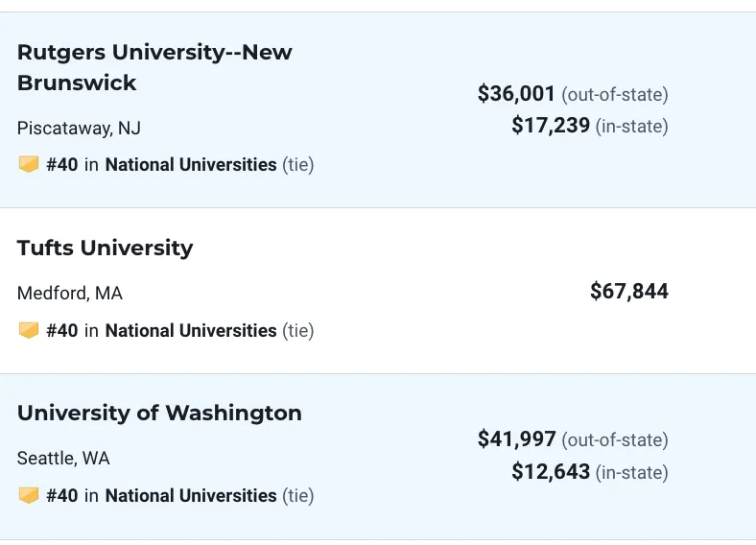This screenshot has width=756, height=545.
Task: Open the University of Washington page
Action: pyautogui.click(x=159, y=413)
